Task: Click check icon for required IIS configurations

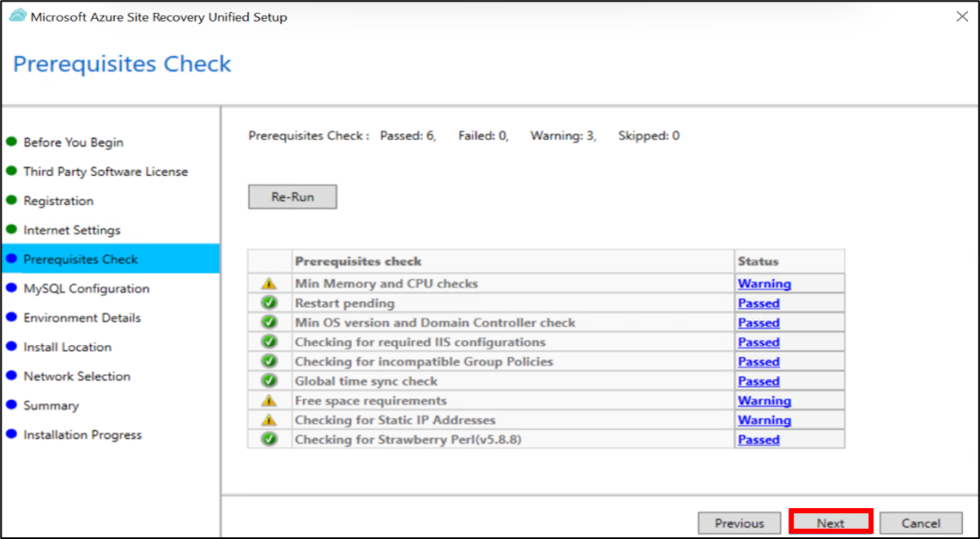Action: 269,342
